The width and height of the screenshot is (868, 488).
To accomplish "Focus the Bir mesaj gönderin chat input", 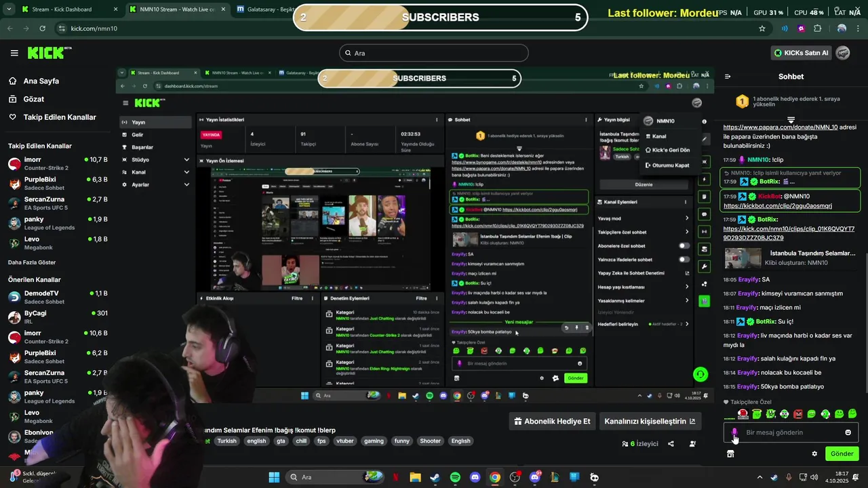I will [790, 432].
